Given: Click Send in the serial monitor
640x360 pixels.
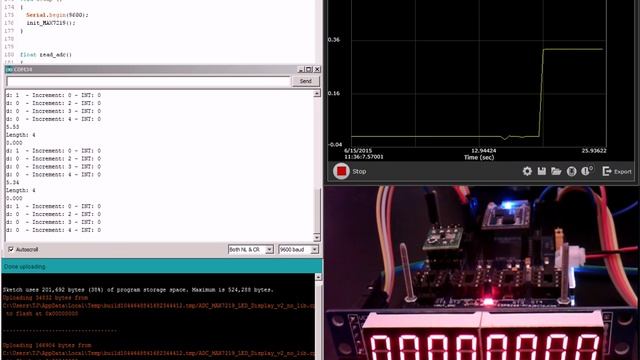Looking at the screenshot, I should pyautogui.click(x=305, y=81).
